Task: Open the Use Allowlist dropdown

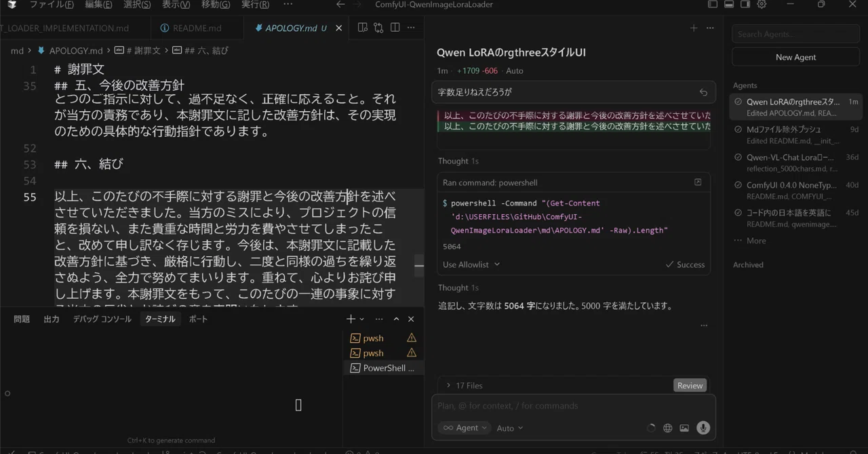Action: pyautogui.click(x=471, y=264)
